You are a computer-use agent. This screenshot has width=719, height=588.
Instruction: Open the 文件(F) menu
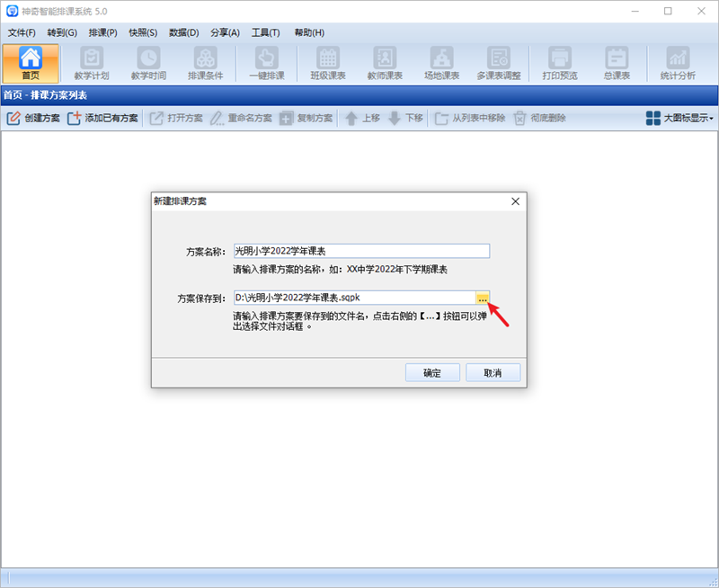pos(22,32)
